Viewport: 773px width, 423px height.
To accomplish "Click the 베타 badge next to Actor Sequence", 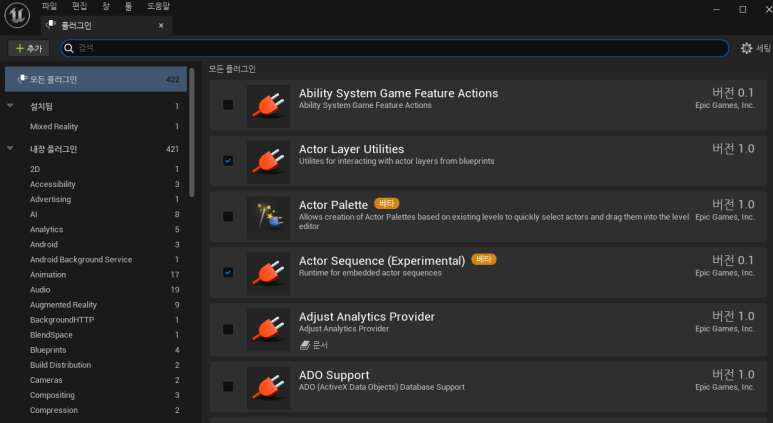I will click(x=484, y=259).
